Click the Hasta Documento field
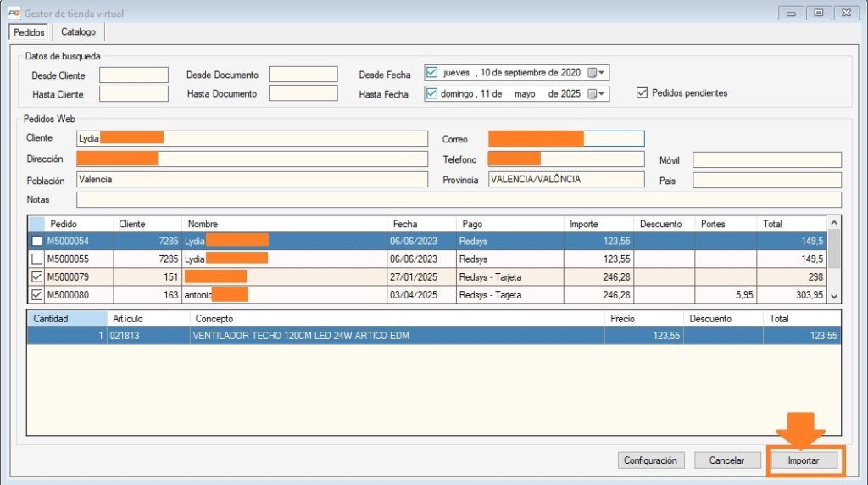 click(x=303, y=93)
